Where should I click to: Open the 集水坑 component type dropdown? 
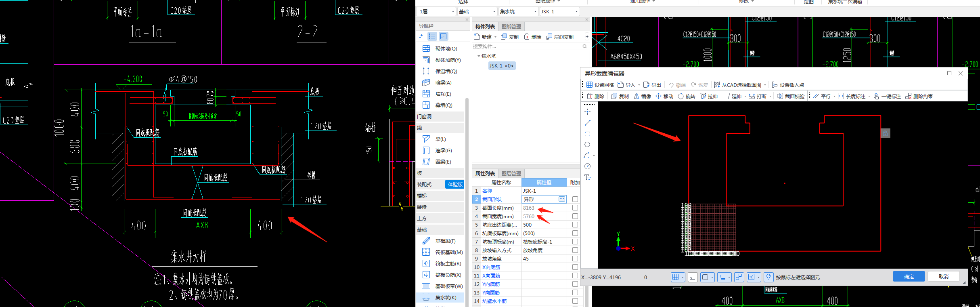tap(518, 11)
